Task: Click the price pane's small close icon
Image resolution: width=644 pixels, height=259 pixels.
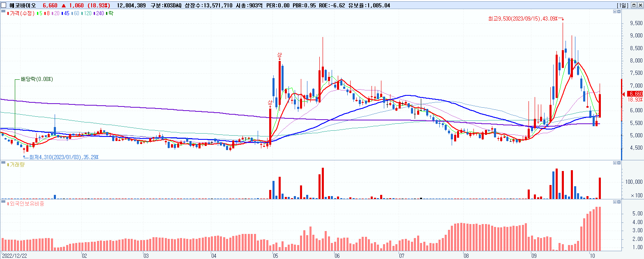Action: coord(619,12)
